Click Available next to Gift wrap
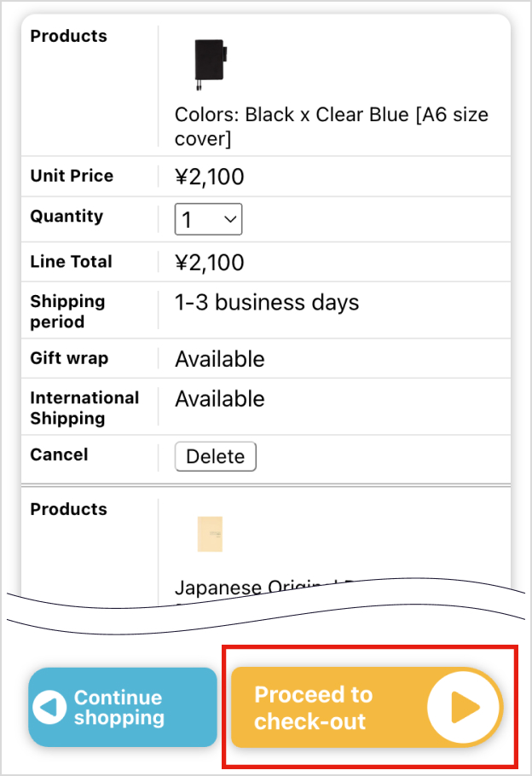Screen dimensions: 532x776 click(220, 359)
